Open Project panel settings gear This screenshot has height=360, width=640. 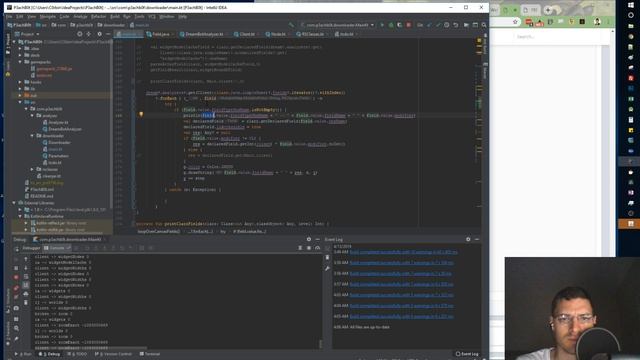coord(99,34)
